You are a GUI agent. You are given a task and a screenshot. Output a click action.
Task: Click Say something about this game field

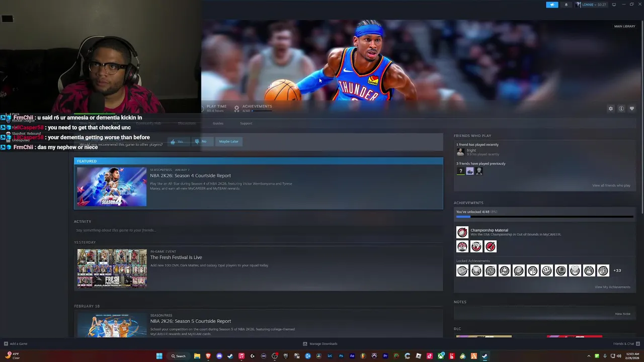(258, 230)
